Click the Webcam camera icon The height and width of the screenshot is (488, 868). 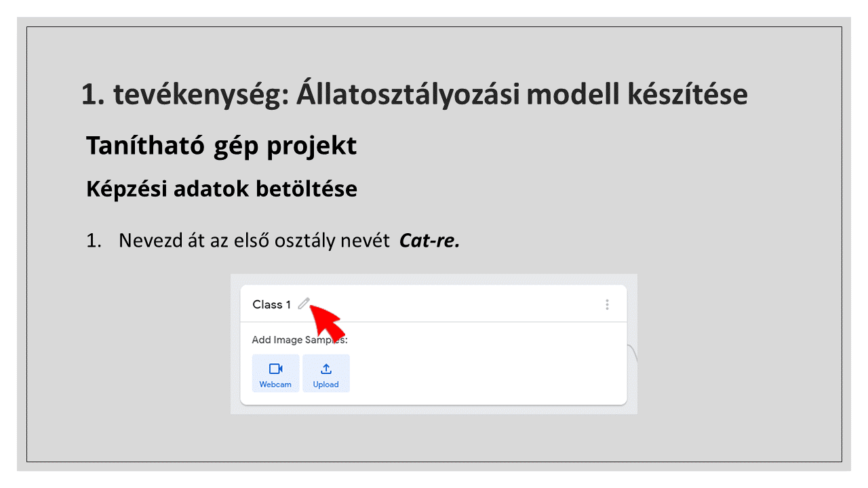click(x=275, y=369)
